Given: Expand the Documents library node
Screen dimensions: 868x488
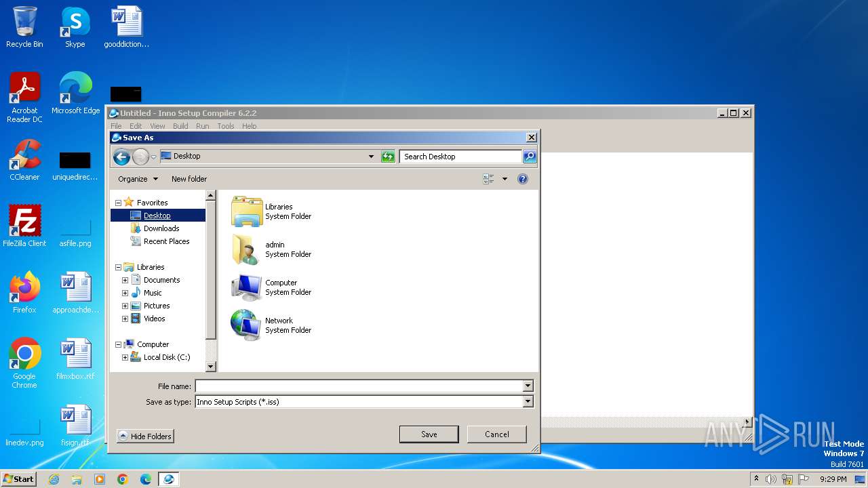Looking at the screenshot, I should click(125, 280).
